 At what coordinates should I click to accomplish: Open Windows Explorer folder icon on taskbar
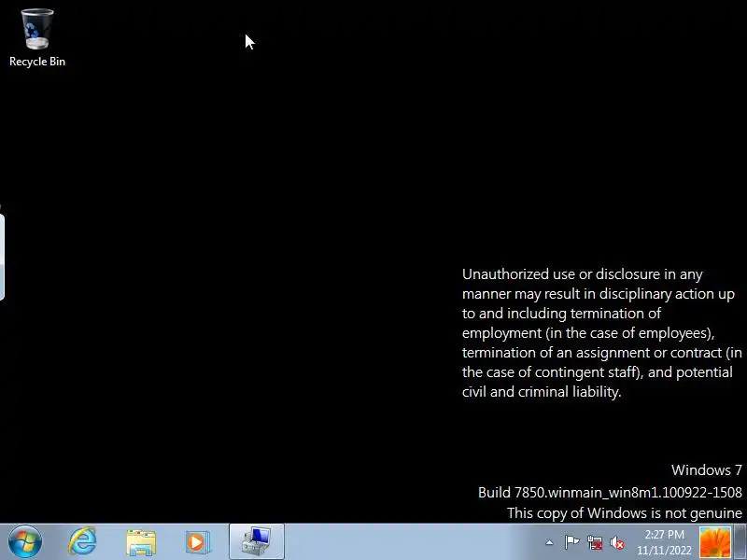pyautogui.click(x=141, y=542)
